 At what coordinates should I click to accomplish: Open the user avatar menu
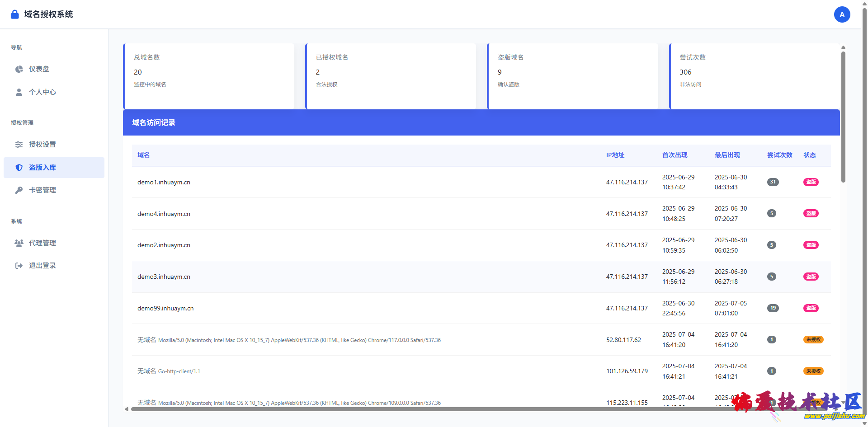(842, 14)
